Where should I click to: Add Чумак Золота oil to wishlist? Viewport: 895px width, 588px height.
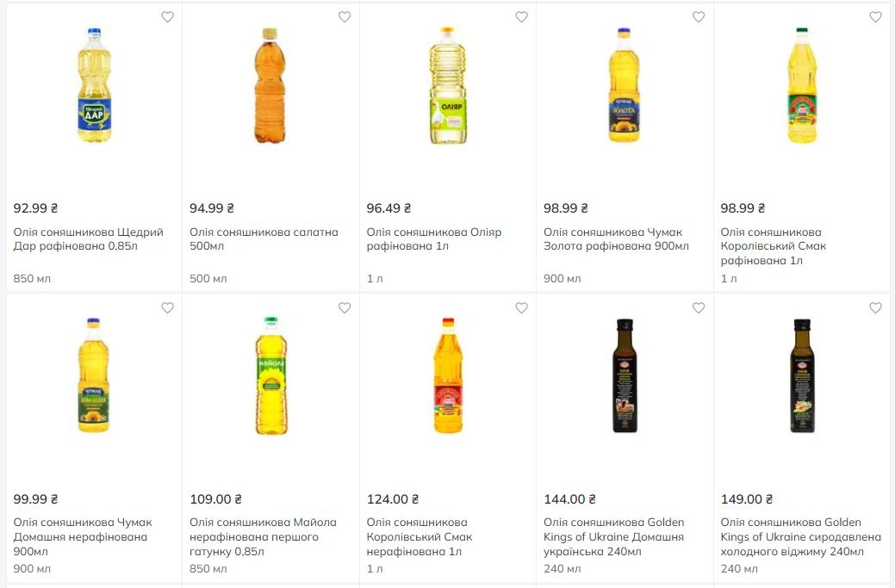[699, 17]
